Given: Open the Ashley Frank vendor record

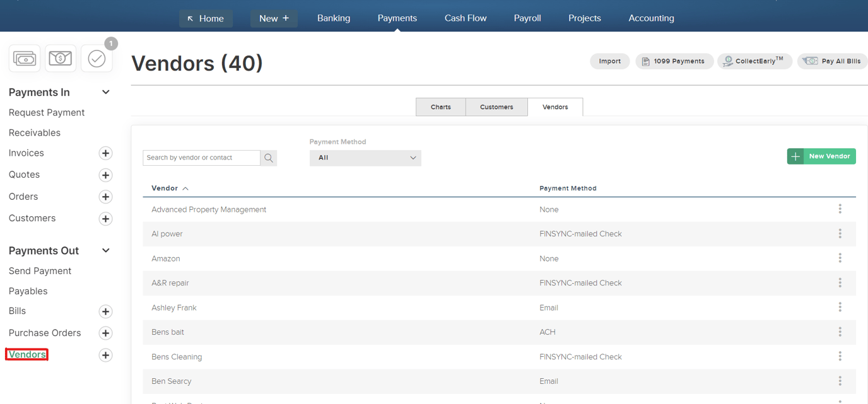Looking at the screenshot, I should coord(174,307).
